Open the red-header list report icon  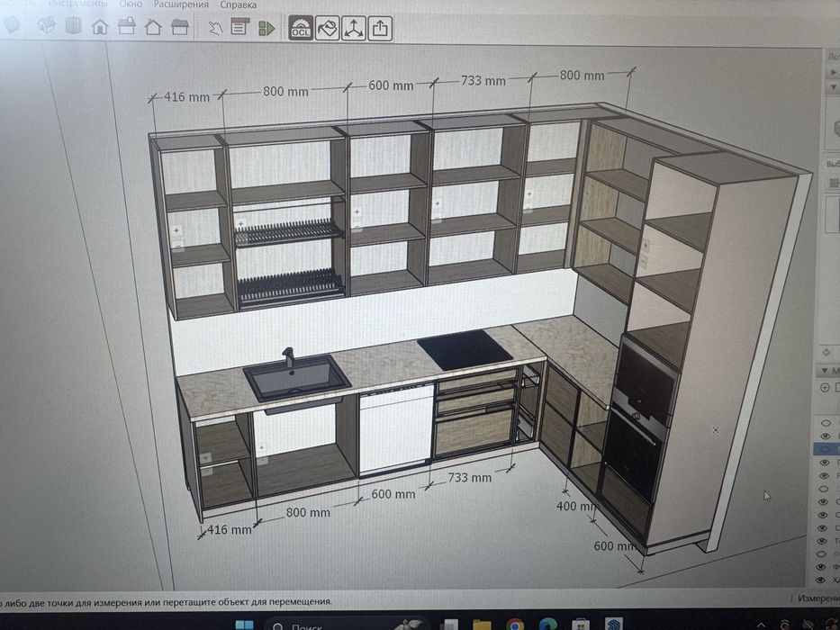(x=240, y=26)
